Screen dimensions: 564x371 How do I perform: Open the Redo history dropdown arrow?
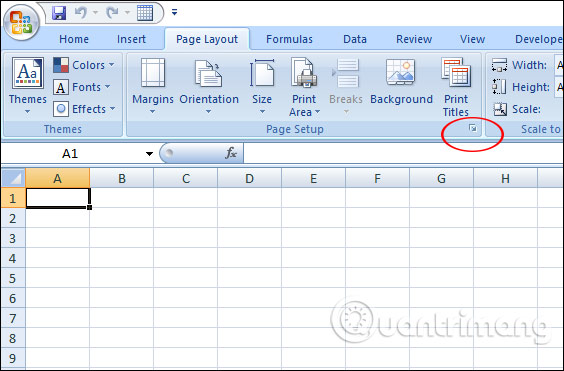click(127, 13)
